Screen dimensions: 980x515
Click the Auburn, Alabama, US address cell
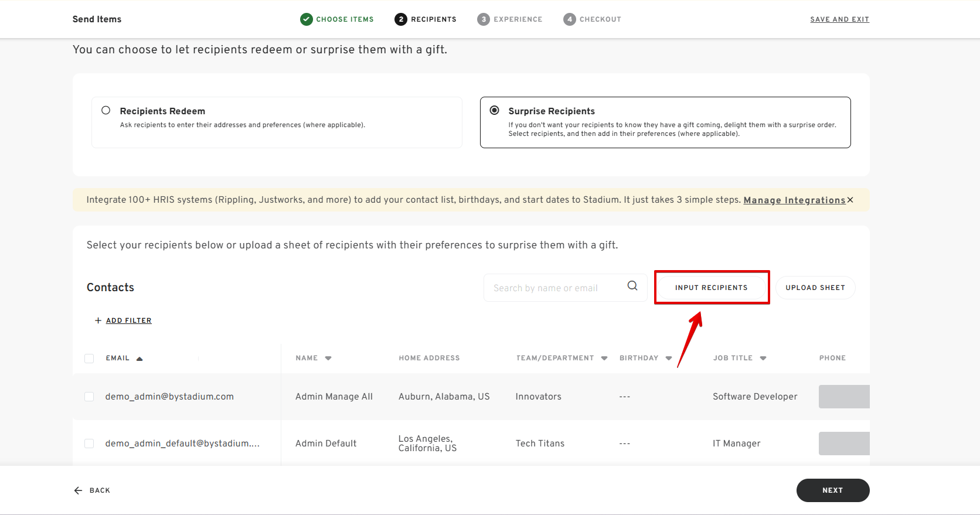(x=444, y=397)
